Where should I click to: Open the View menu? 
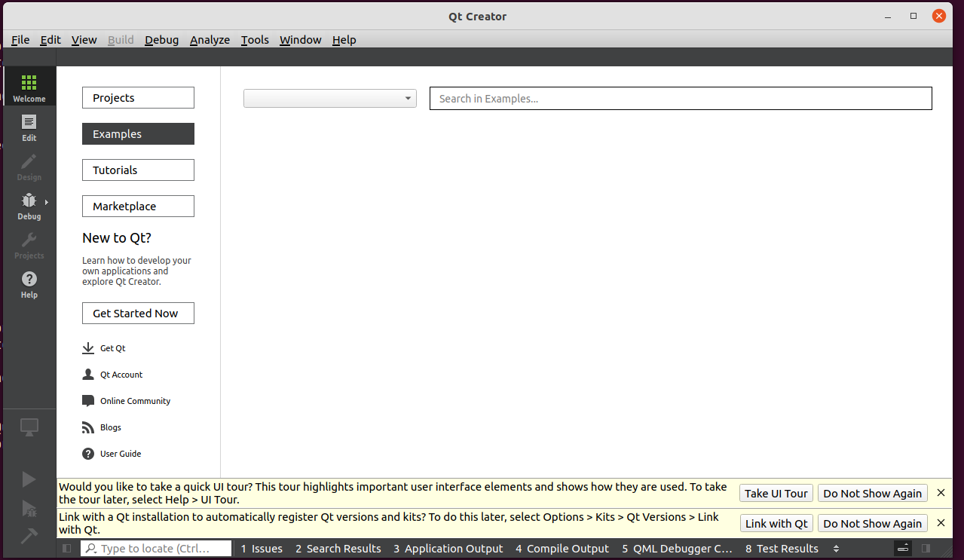point(84,40)
